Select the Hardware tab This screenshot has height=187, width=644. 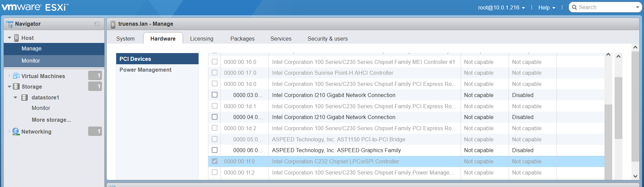tap(163, 38)
